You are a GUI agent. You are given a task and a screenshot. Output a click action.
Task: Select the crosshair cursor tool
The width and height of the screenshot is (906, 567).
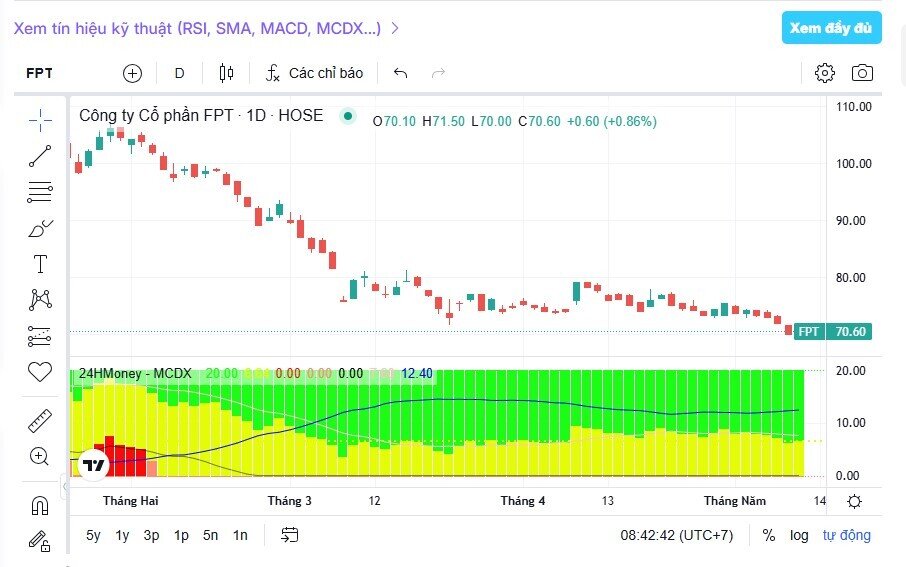coord(40,120)
